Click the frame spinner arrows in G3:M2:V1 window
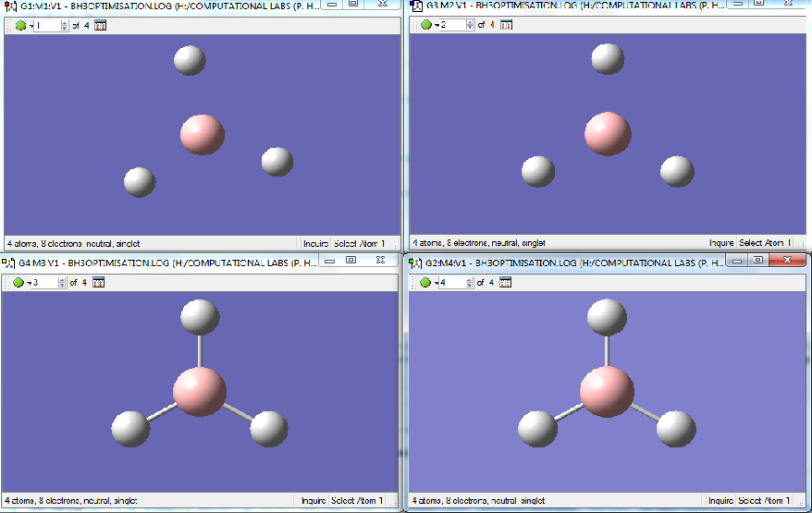This screenshot has width=812, height=513. pyautogui.click(x=470, y=25)
